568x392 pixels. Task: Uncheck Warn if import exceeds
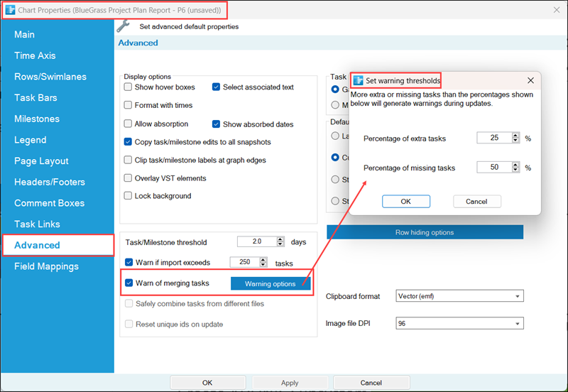point(129,262)
